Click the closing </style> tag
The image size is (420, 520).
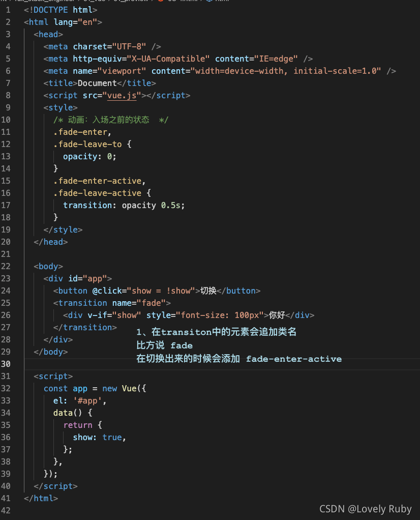63,230
